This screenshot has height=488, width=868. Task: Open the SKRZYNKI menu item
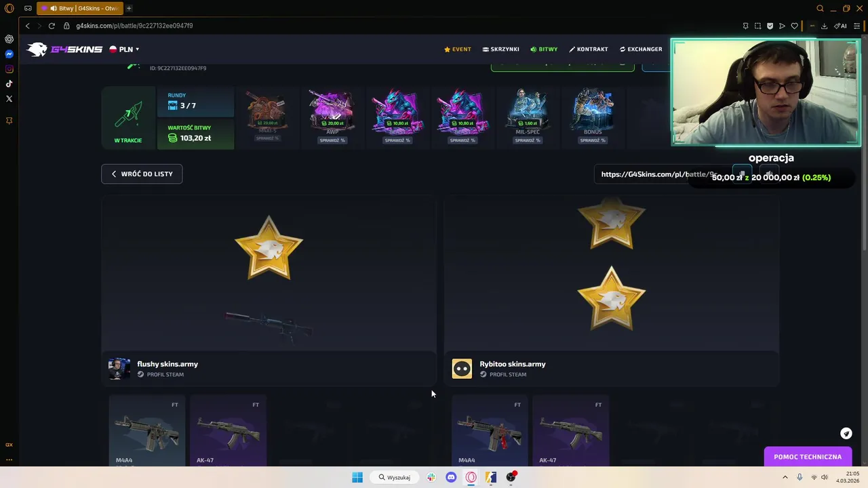coord(501,49)
